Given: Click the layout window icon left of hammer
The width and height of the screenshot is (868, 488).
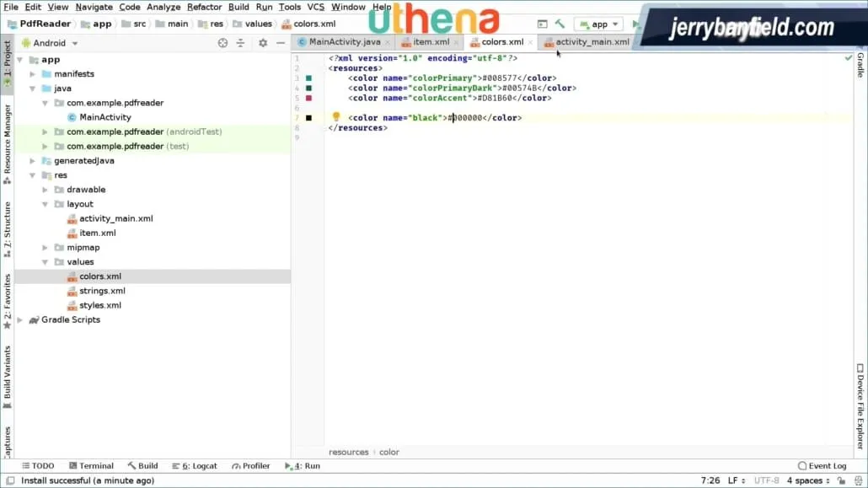Looking at the screenshot, I should coord(543,24).
